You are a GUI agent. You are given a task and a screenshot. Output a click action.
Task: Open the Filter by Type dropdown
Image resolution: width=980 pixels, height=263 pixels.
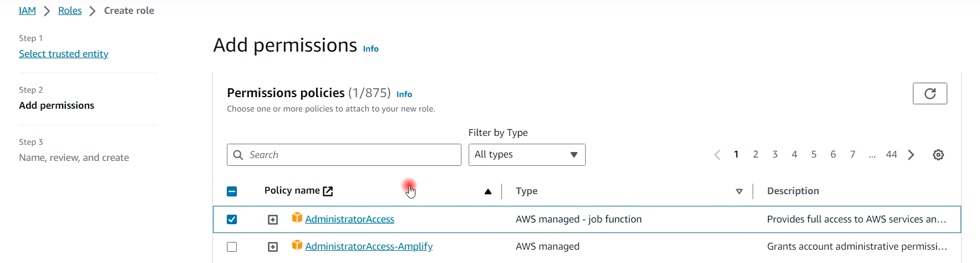(526, 155)
